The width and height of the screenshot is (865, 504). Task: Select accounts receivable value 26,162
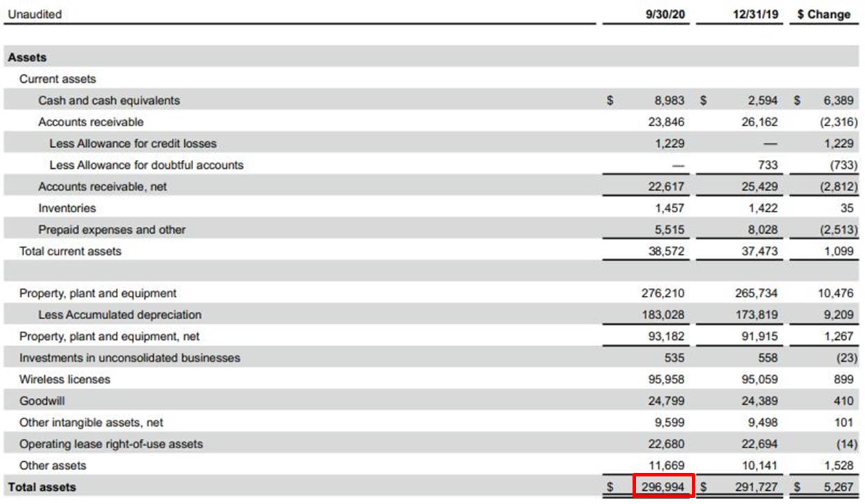coord(759,122)
